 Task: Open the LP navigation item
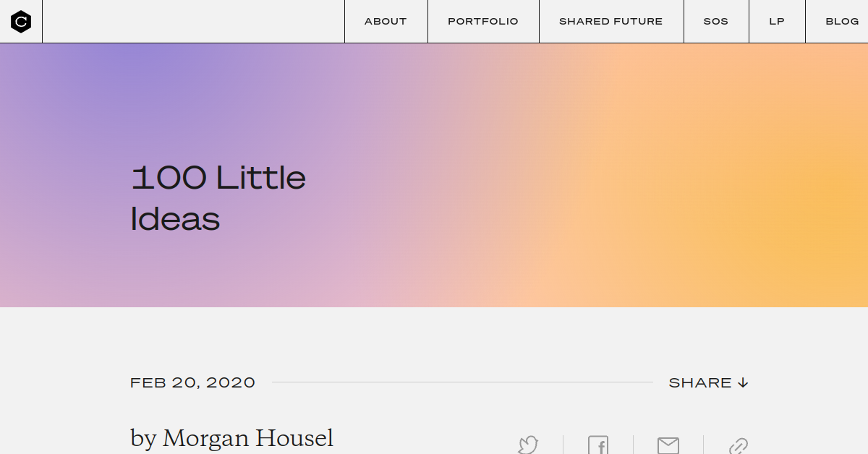777,22
